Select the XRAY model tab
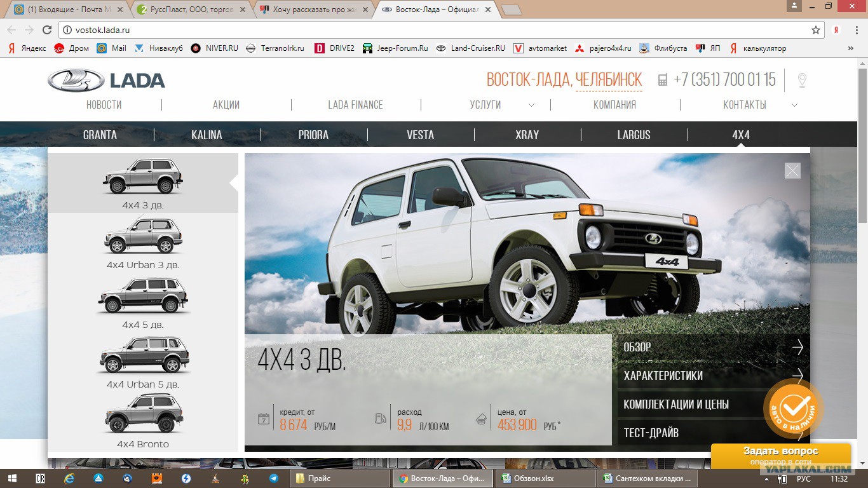 [527, 135]
